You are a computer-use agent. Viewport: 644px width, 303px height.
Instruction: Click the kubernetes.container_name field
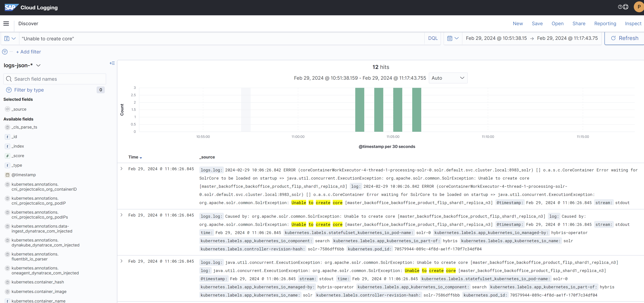(x=38, y=301)
